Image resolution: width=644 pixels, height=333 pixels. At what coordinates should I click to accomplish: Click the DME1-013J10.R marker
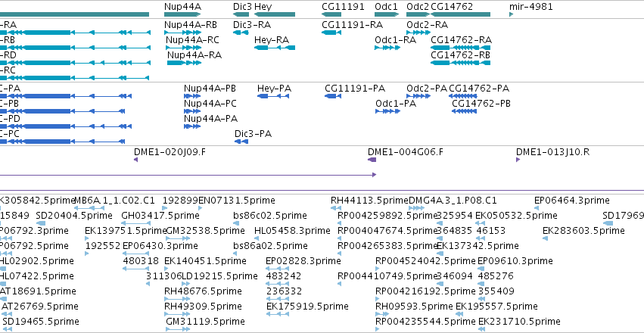click(x=518, y=160)
